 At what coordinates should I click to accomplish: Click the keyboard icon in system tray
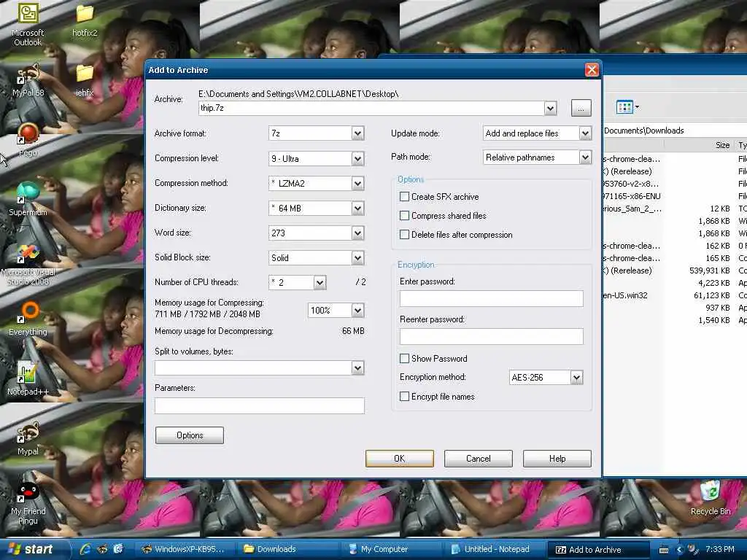664,550
